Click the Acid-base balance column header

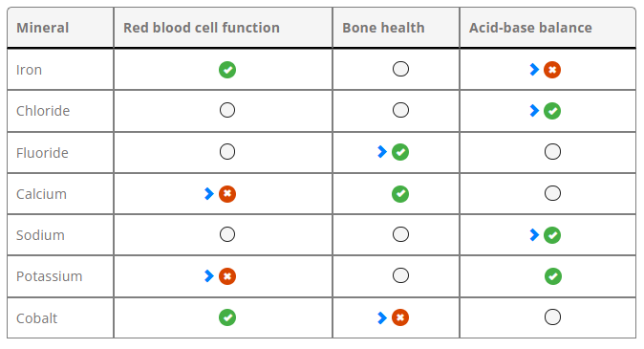click(530, 28)
